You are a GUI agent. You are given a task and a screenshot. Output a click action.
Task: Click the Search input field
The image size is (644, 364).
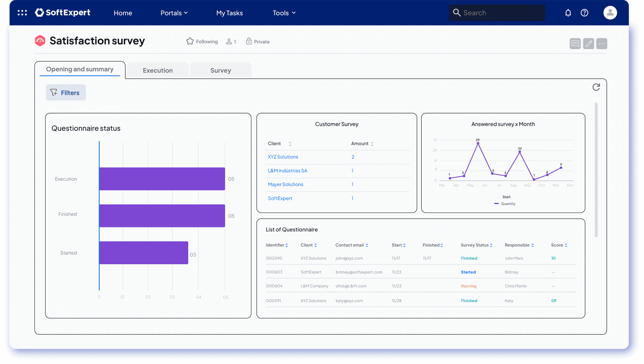click(497, 13)
